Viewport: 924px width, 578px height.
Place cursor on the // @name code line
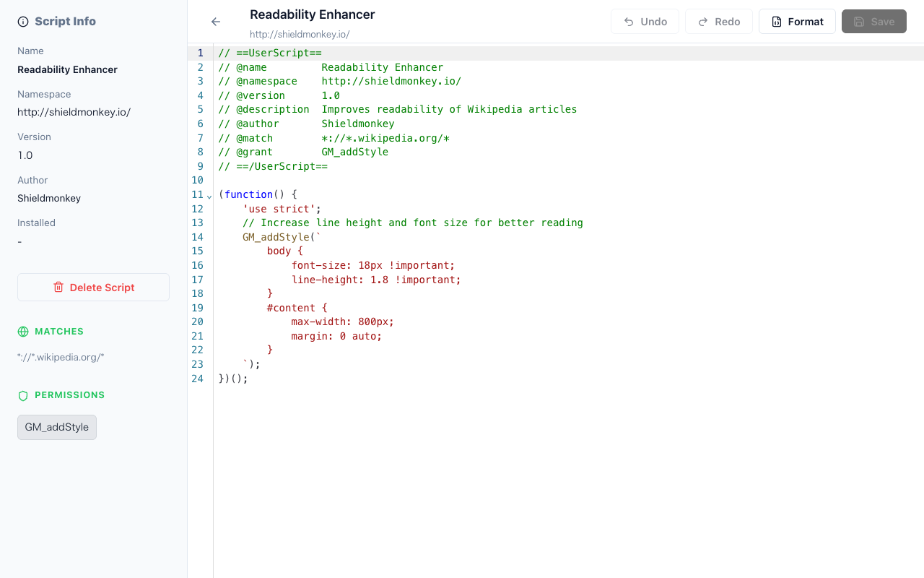pyautogui.click(x=331, y=67)
